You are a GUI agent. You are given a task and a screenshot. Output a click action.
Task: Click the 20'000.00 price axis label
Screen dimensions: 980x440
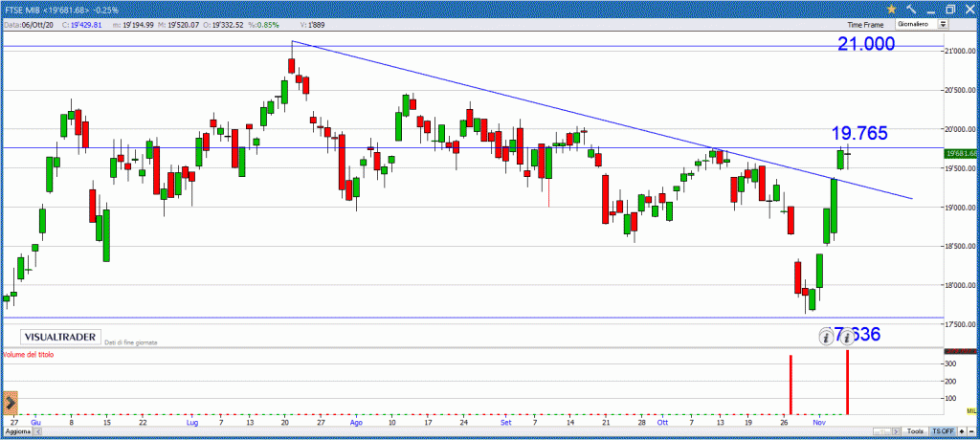961,129
